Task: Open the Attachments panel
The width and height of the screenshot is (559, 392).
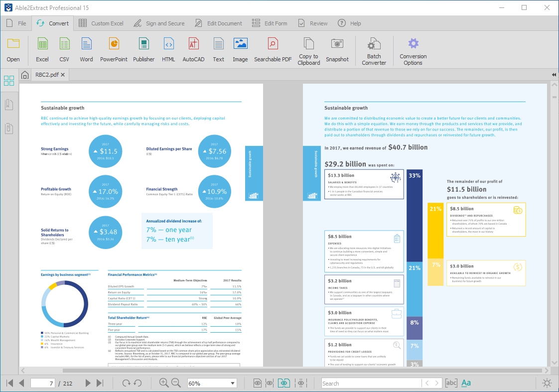Action: [9, 129]
